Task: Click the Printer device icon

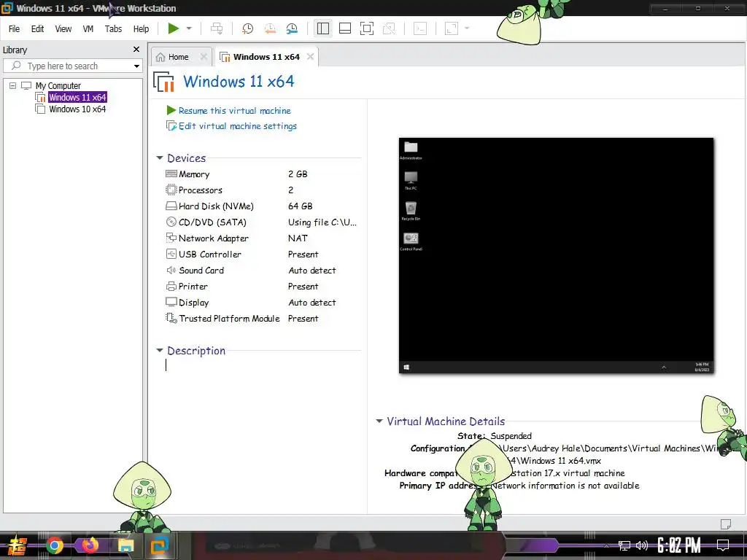Action: pos(171,286)
